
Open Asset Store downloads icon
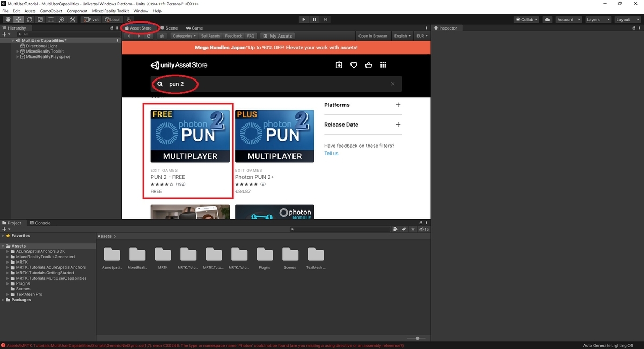coord(339,65)
